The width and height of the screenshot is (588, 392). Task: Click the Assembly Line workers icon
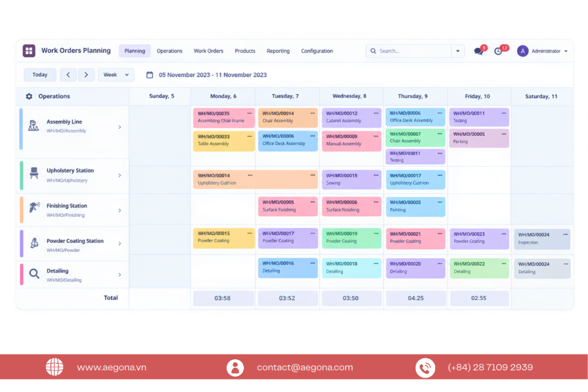point(33,125)
